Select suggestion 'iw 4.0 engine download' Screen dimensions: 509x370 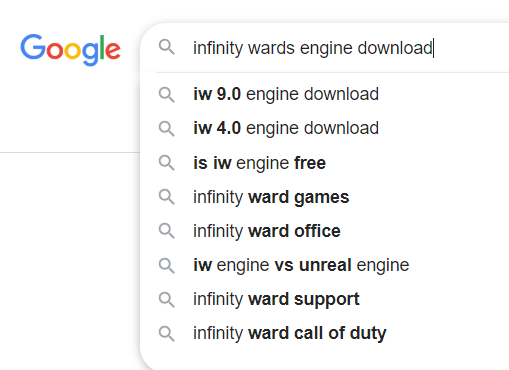click(x=325, y=128)
